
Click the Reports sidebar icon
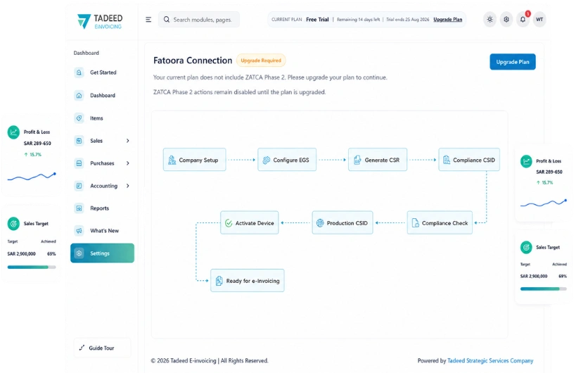coord(79,208)
